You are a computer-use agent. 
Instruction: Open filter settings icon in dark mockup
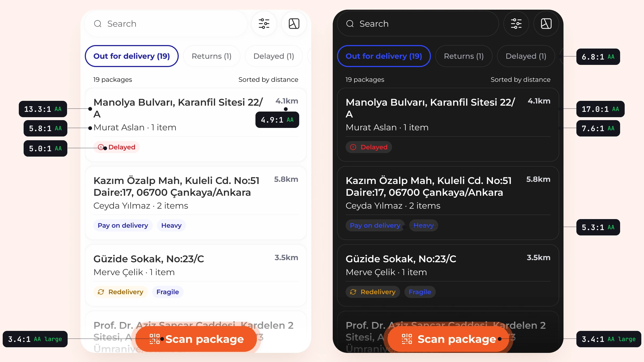516,24
